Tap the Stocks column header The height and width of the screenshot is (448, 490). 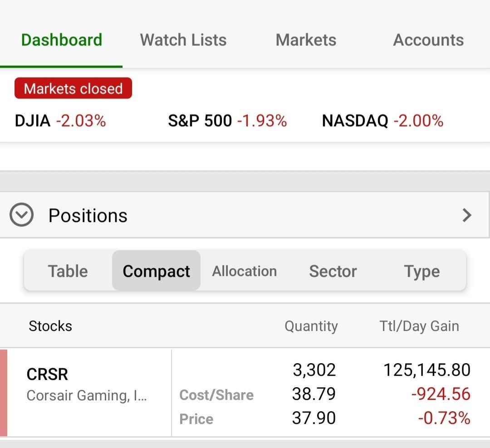pos(50,326)
